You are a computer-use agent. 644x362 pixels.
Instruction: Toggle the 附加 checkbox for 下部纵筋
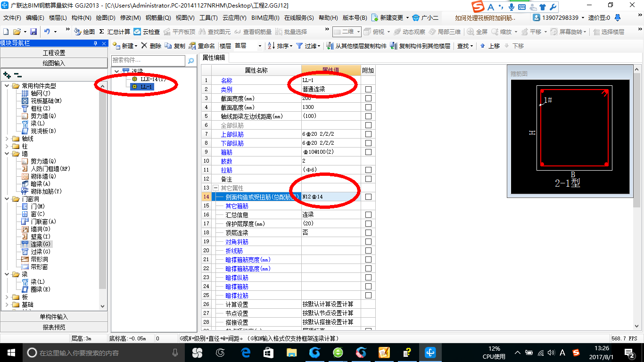pos(368,143)
